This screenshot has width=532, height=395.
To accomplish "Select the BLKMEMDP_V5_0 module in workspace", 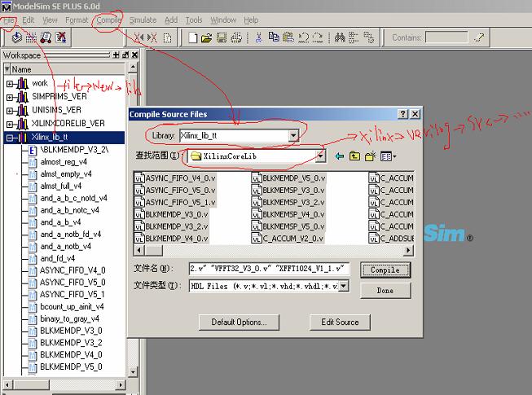I will [71, 366].
